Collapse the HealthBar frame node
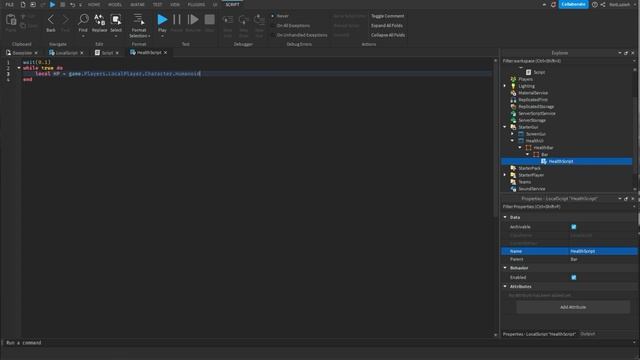The image size is (640, 360). tap(520, 147)
